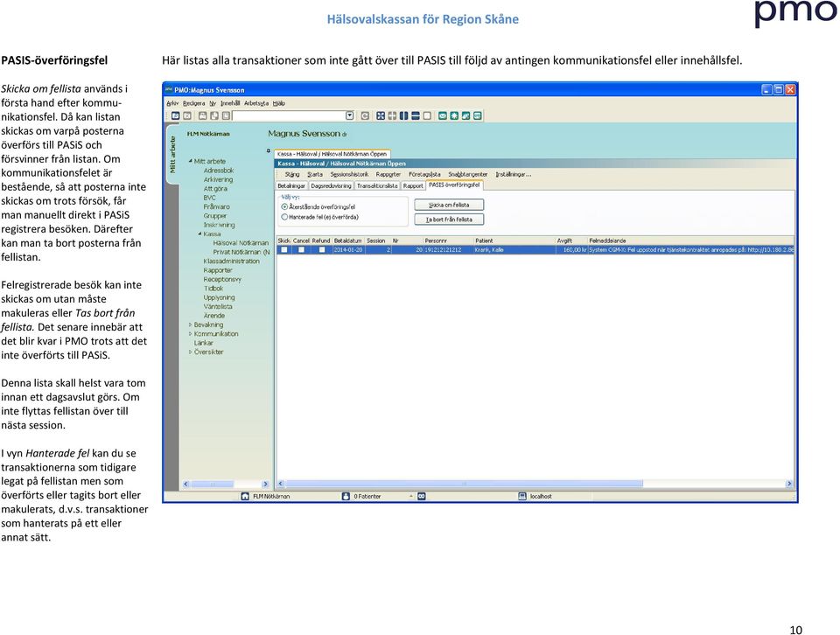The height and width of the screenshot is (635, 840).
Task: Sort by the 'Betaldatum' column header
Action: pyautogui.click(x=348, y=241)
